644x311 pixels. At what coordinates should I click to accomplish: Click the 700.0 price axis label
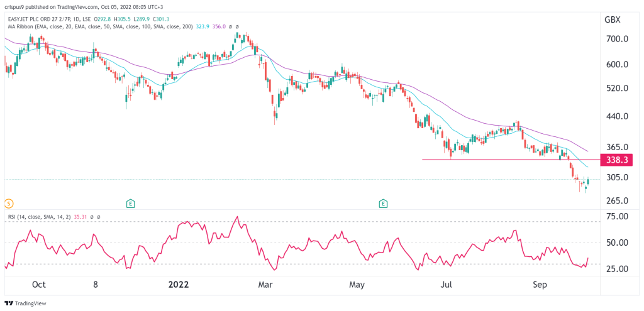pos(616,40)
